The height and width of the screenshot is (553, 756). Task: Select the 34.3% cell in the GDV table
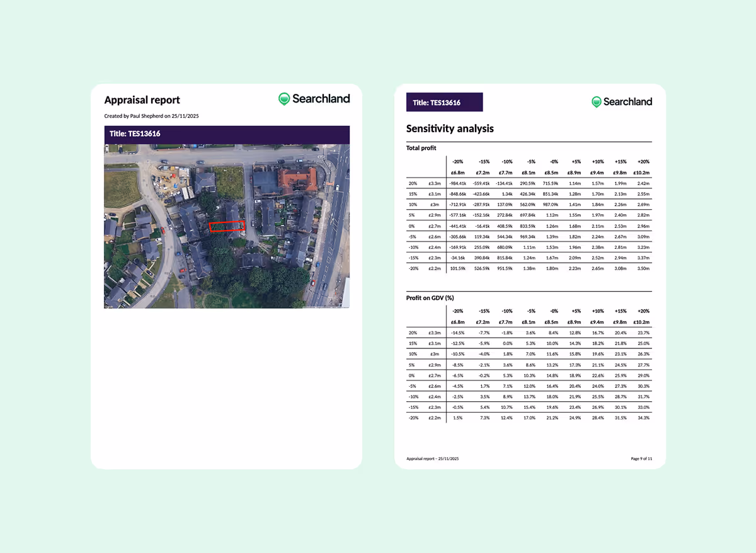click(643, 418)
